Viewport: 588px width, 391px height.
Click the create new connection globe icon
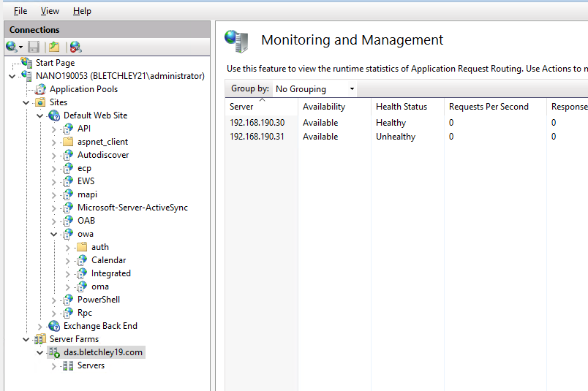click(11, 47)
